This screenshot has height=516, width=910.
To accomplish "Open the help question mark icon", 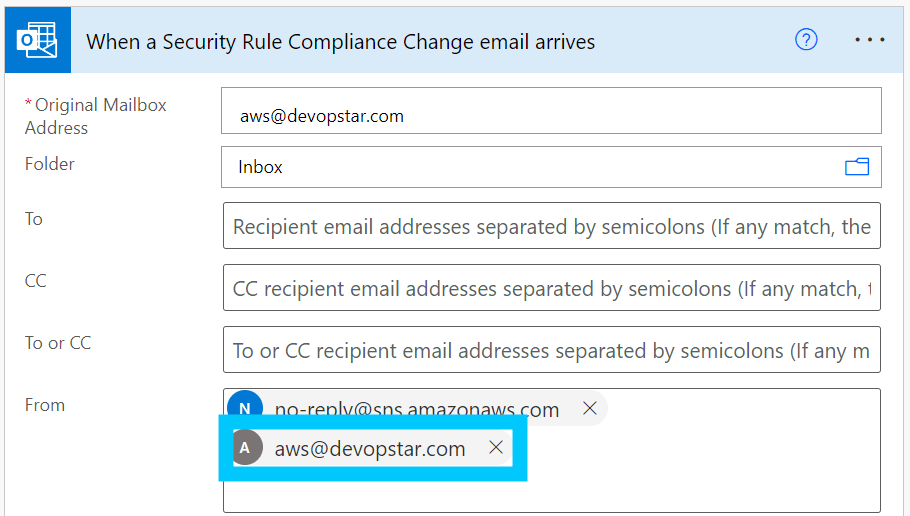I will point(806,40).
